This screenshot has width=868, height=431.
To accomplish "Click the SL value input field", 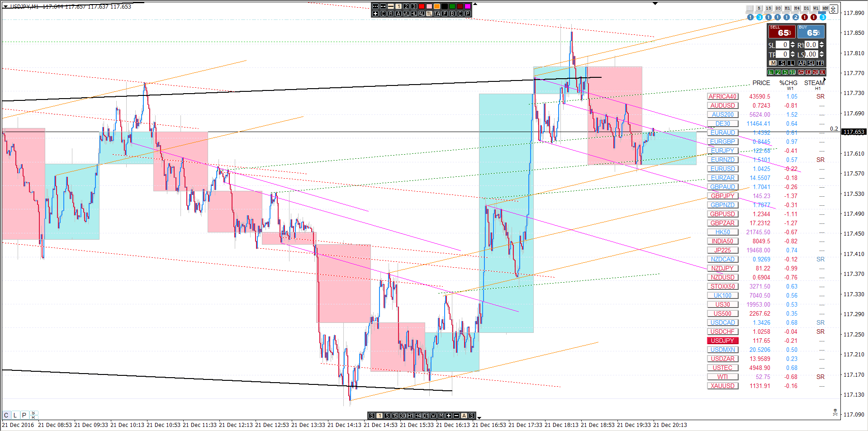I will click(783, 45).
